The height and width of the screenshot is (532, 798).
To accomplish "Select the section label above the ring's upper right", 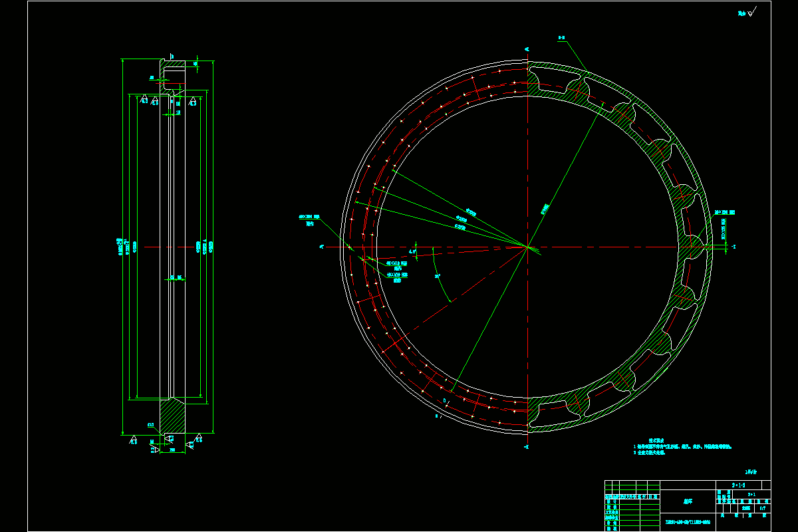I will (561, 38).
